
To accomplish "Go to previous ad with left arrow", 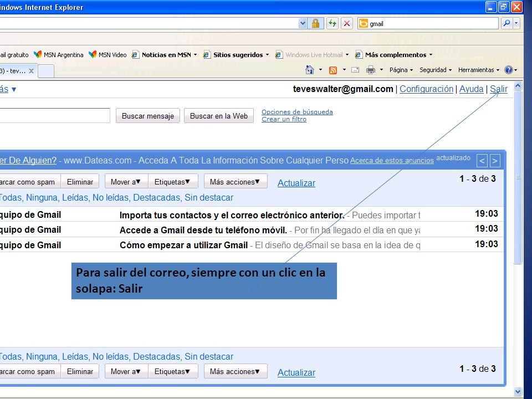I will pyautogui.click(x=482, y=161).
